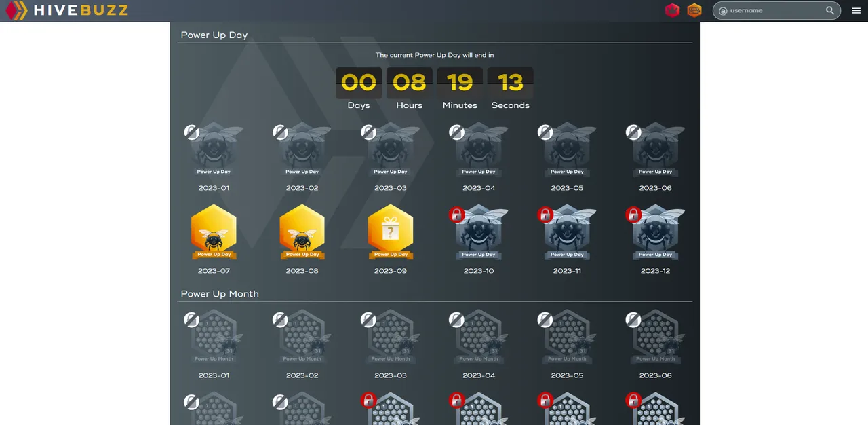Click the 'The current Power Up Day will end in' text

click(x=435, y=55)
